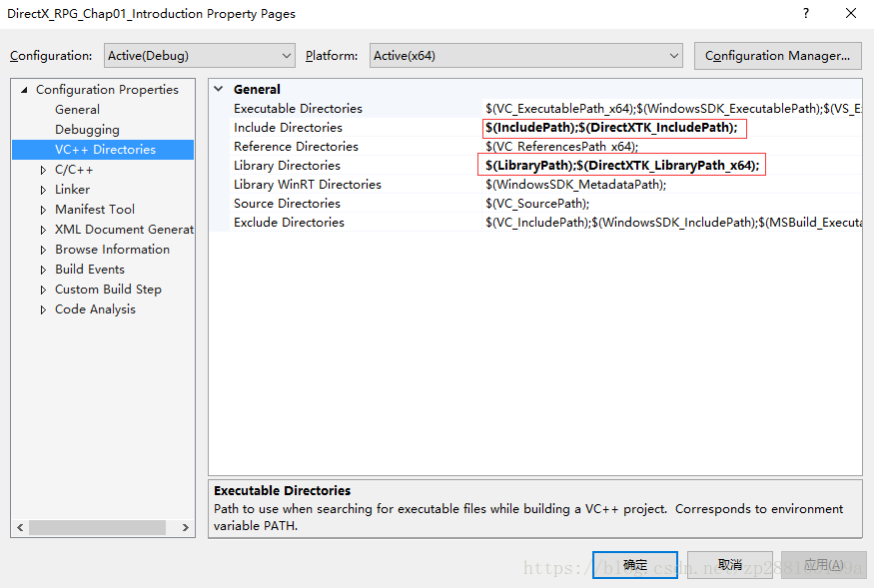Select the Reference Directories property name
This screenshot has height=588, width=874.
coord(296,147)
